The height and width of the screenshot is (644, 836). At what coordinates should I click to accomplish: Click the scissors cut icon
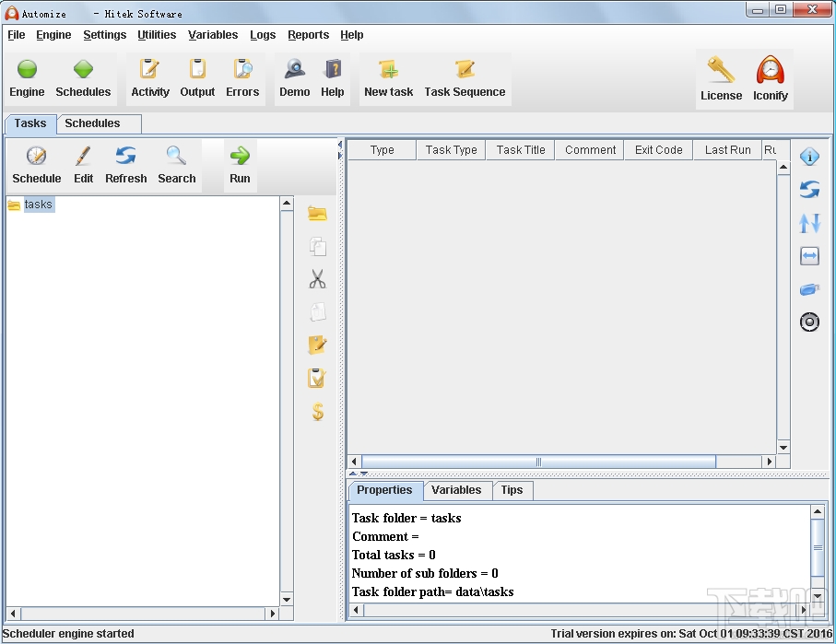pos(317,279)
